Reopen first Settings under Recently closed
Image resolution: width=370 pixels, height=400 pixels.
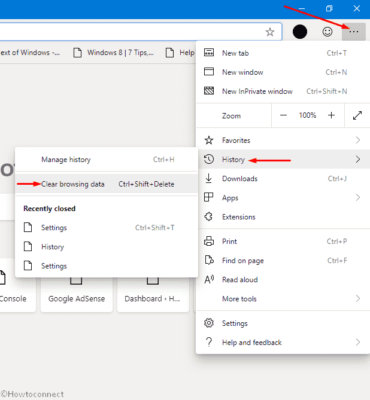(x=106, y=227)
